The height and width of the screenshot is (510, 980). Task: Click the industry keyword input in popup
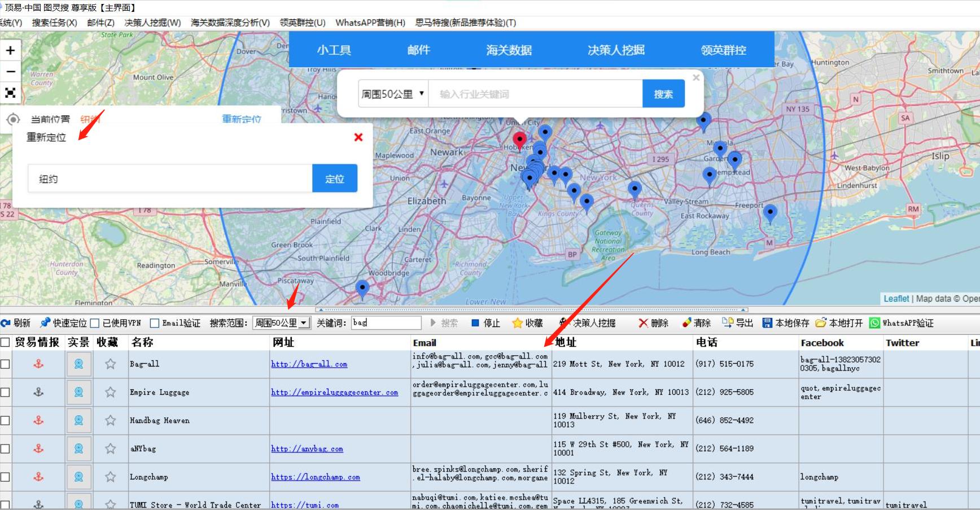tap(535, 94)
